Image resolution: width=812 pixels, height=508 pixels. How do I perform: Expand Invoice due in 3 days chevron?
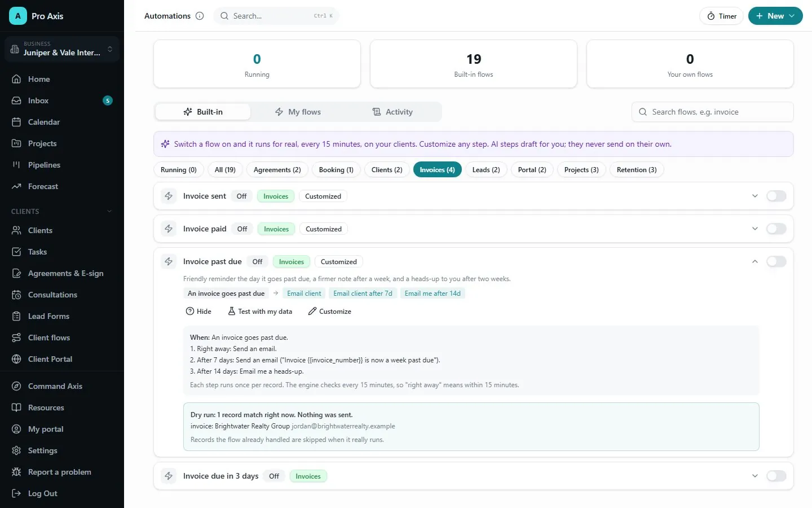click(755, 476)
